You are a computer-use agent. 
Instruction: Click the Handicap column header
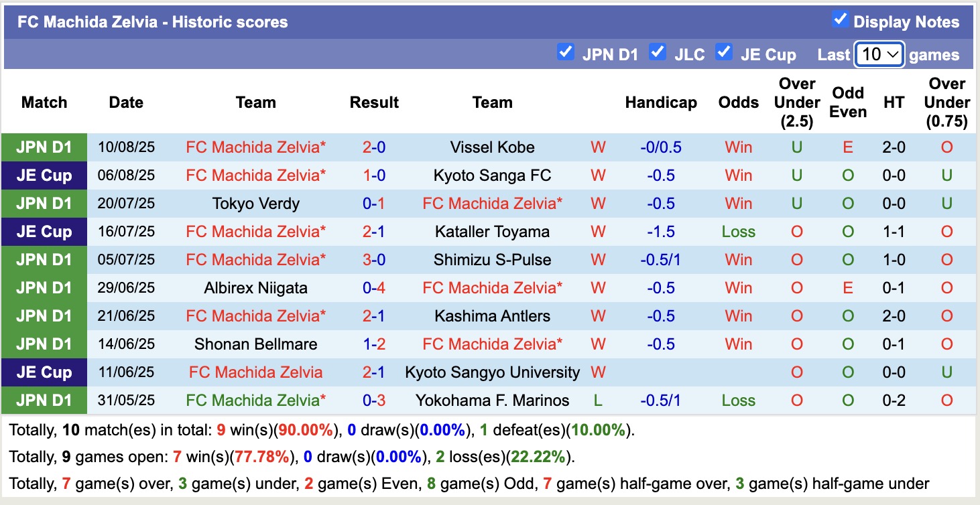661,102
